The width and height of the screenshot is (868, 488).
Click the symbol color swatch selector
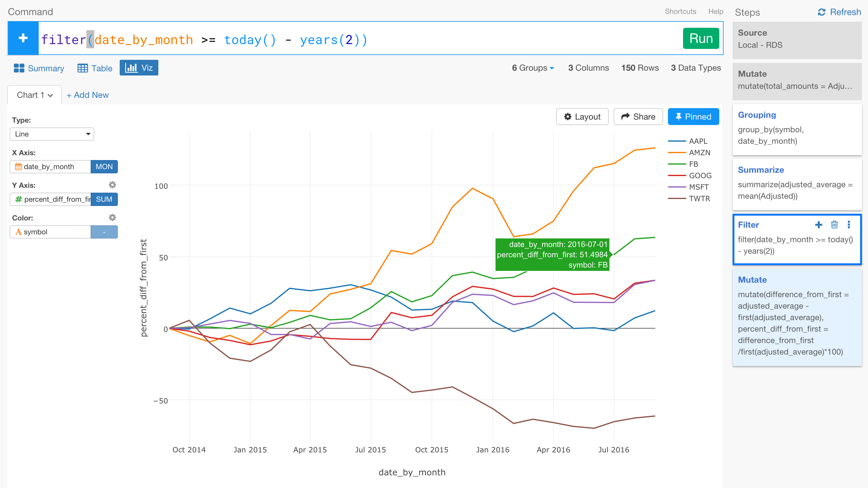[104, 232]
